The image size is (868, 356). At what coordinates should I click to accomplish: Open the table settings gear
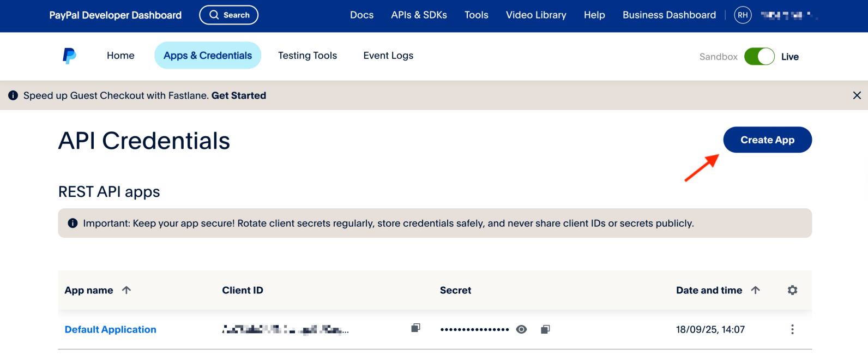coord(792,290)
